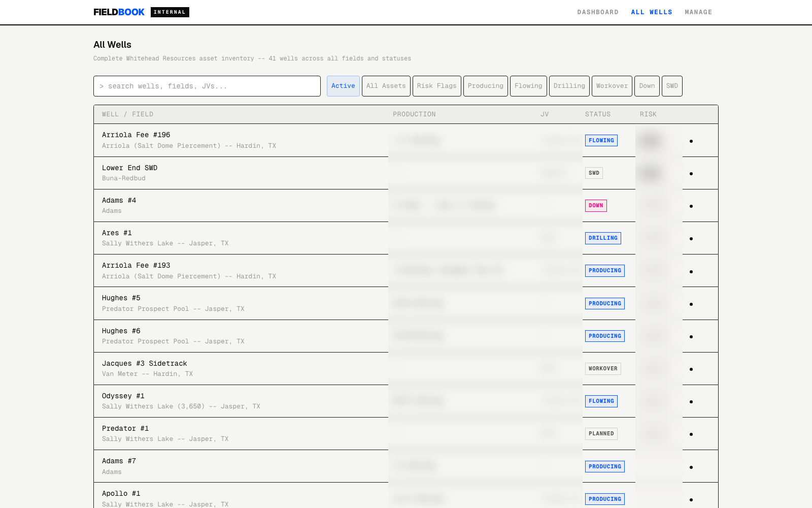This screenshot has width=812, height=508.
Task: Toggle the Drilling filter chip
Action: pos(569,86)
